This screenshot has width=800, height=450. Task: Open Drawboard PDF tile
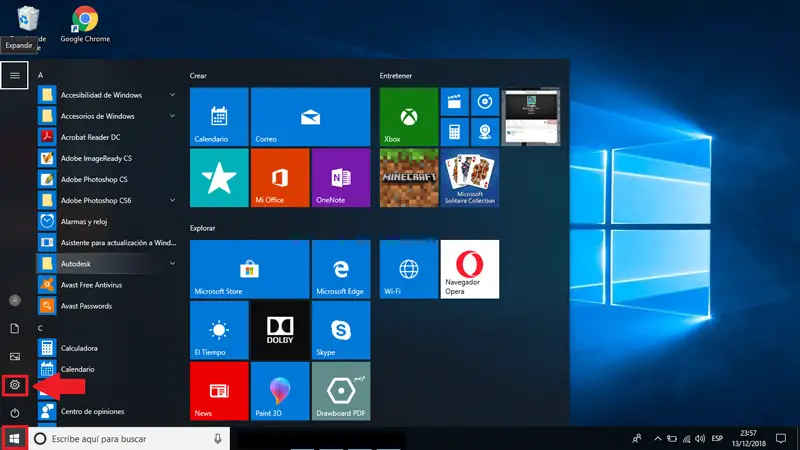[x=341, y=391]
